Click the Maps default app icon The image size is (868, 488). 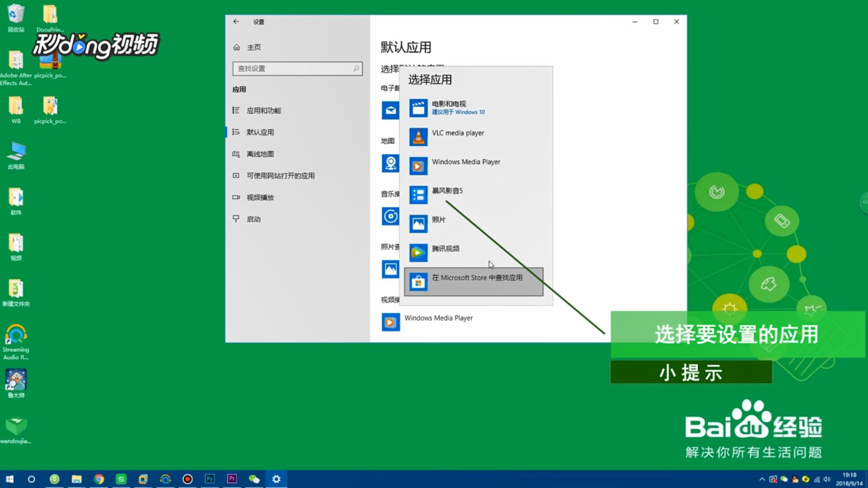coord(390,163)
